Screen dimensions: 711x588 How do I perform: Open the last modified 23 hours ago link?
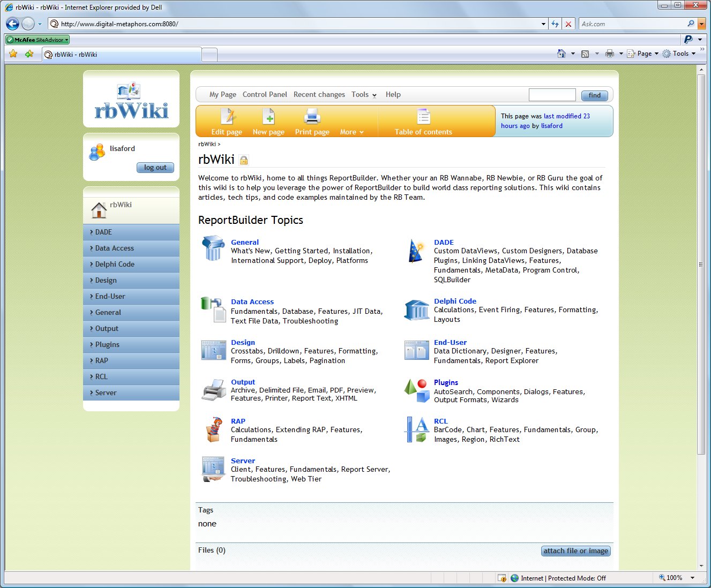(x=545, y=121)
